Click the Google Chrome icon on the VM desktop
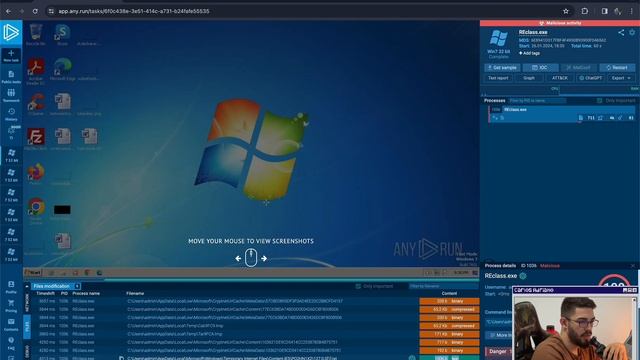The width and height of the screenshot is (640, 360). coord(36,211)
